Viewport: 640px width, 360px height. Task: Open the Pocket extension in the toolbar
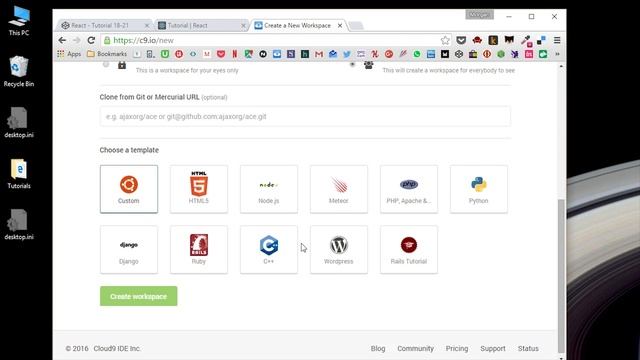pos(461,40)
